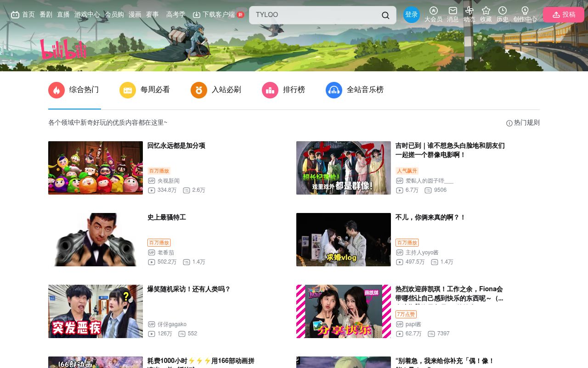Open the 收藏 favorites star icon
Viewport: 588px width, 368px height.
[486, 10]
